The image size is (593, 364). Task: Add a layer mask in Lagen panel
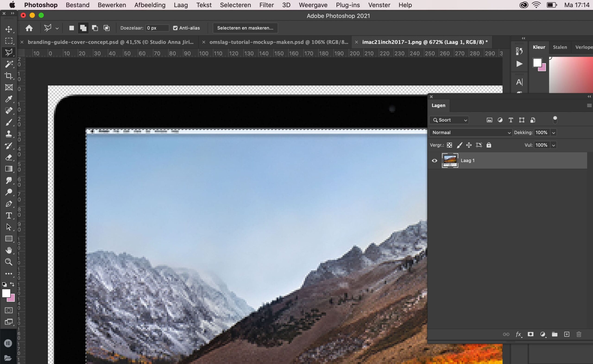point(530,334)
